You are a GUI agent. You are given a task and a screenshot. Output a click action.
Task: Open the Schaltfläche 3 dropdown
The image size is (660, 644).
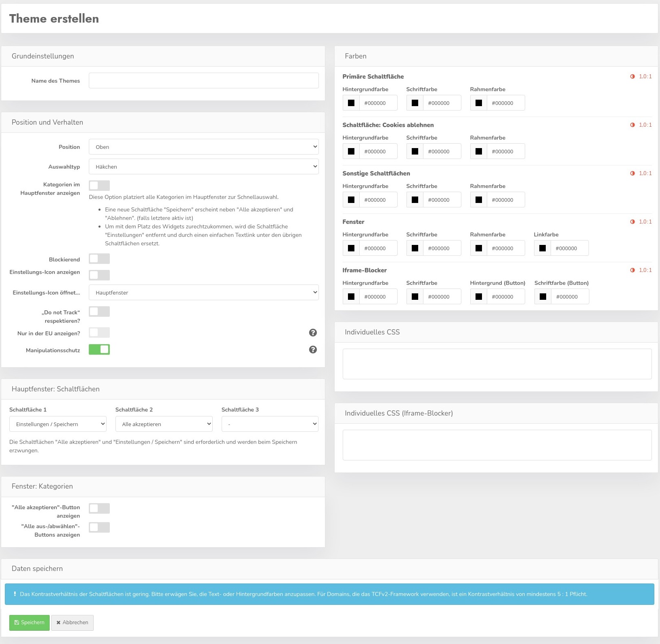tap(270, 424)
